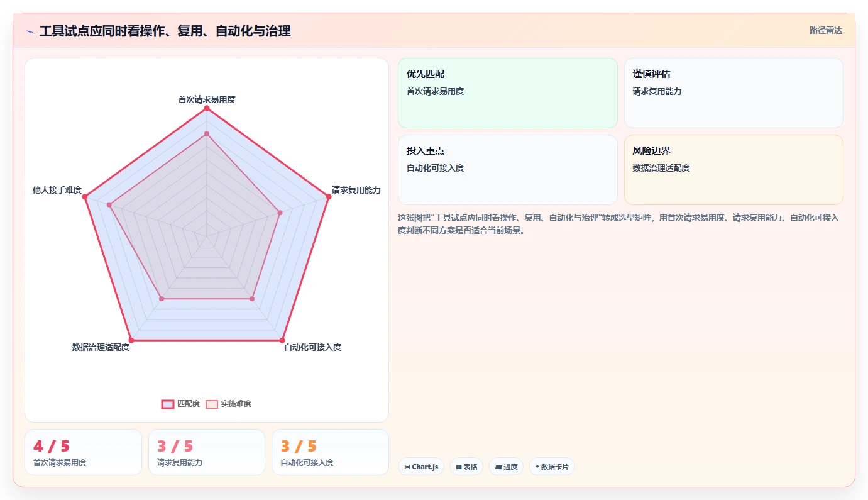Click the 4 / 5 首次请求易用度 stat card
The width and height of the screenshot is (868, 500).
point(83,452)
